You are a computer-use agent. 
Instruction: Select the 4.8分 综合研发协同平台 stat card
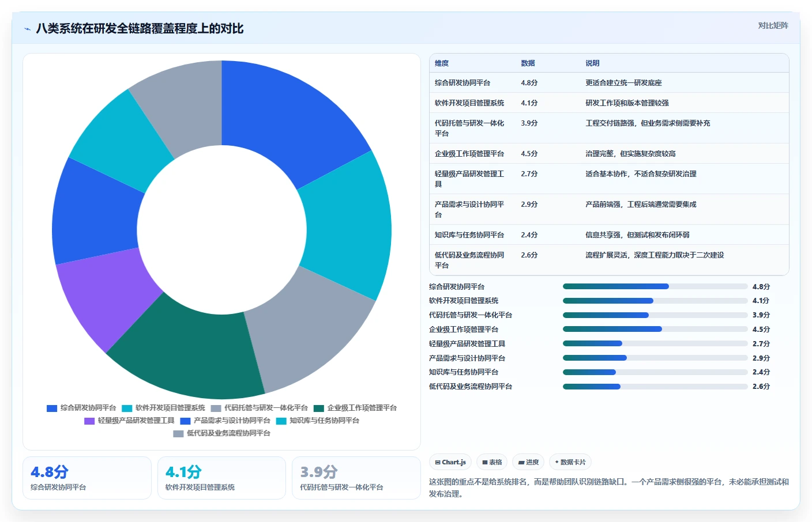tap(87, 478)
